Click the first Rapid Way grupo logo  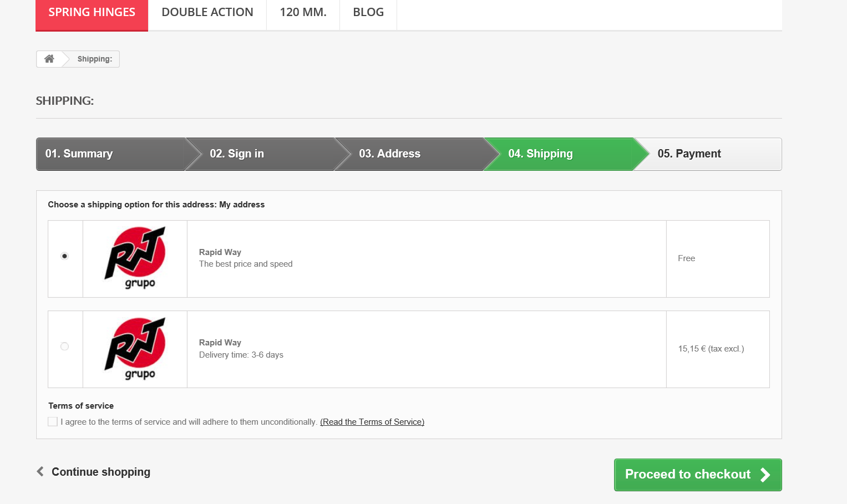(135, 258)
